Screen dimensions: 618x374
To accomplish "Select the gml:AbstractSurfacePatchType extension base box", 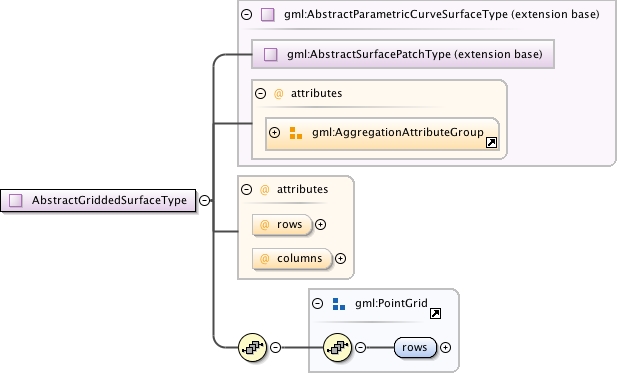I will pyautogui.click(x=403, y=54).
